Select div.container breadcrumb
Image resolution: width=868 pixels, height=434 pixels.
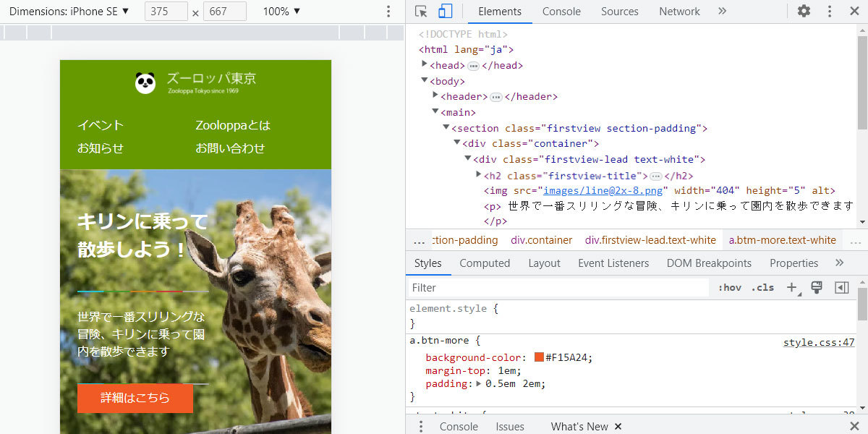542,240
